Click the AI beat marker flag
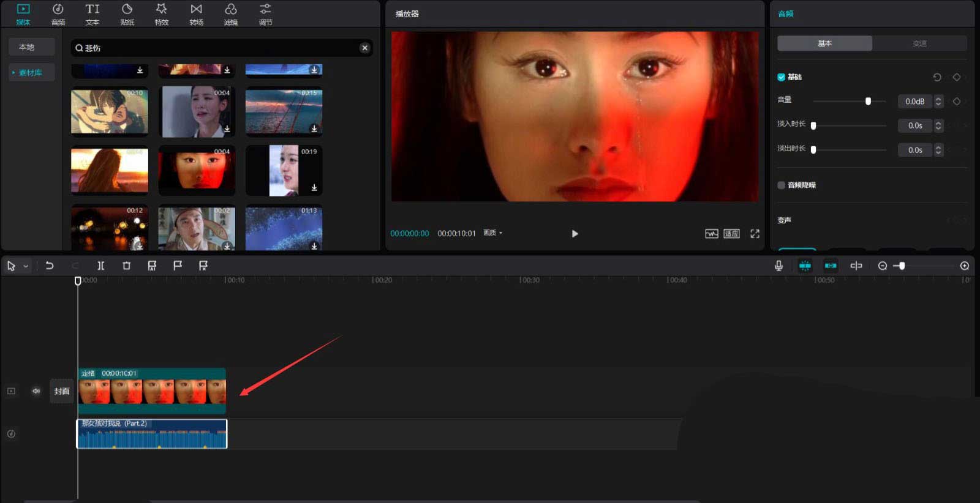The image size is (980, 503). [152, 266]
